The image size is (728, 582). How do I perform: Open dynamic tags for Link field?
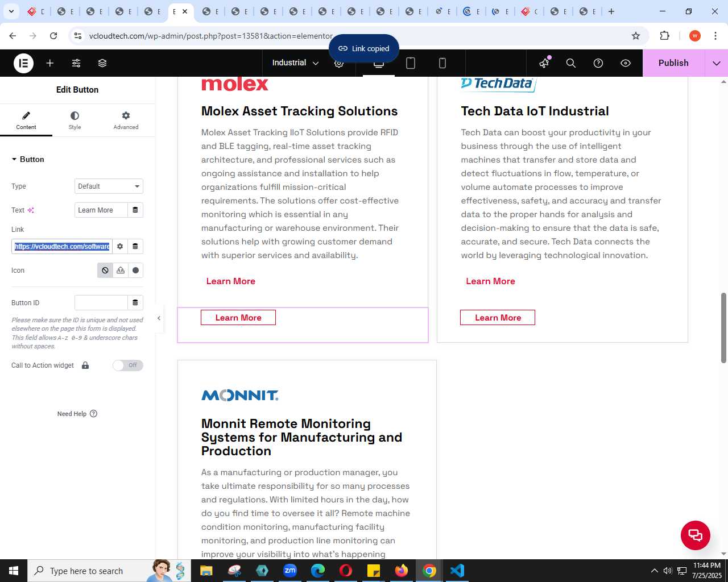point(135,247)
